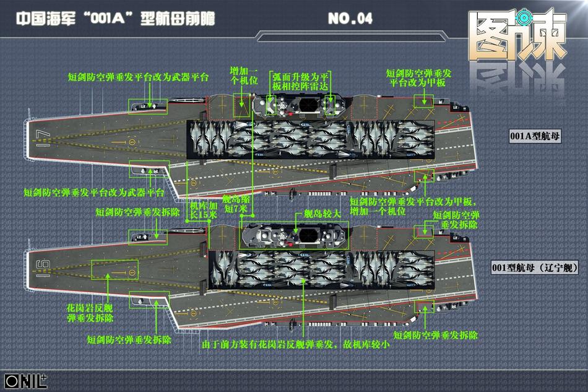
Task: Click the green box under 增加一个机位
Action: (242, 106)
